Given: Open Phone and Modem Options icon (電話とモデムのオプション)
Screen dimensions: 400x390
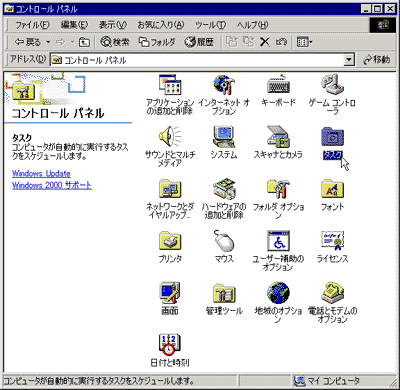Looking at the screenshot, I should point(332,293).
